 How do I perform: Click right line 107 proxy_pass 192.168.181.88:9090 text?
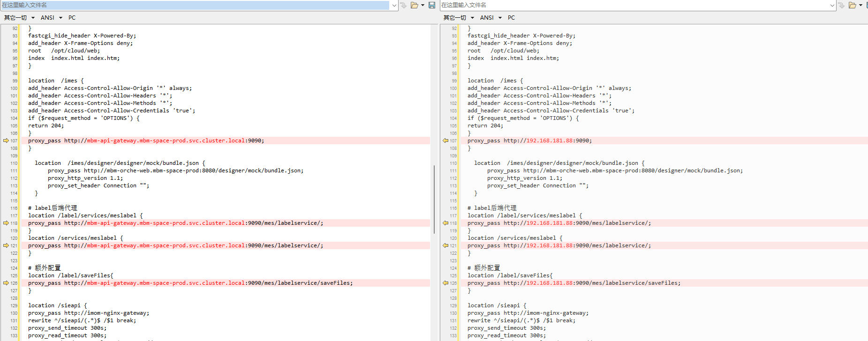click(x=529, y=141)
